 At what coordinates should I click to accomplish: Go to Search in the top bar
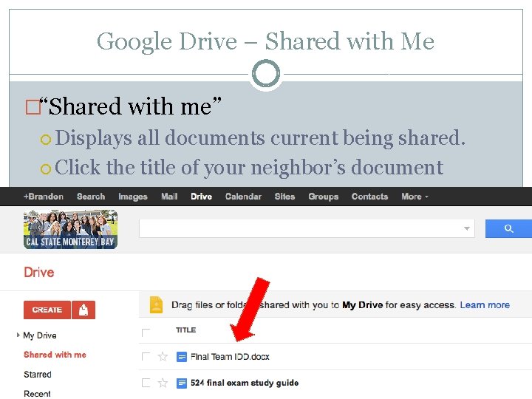(x=91, y=197)
